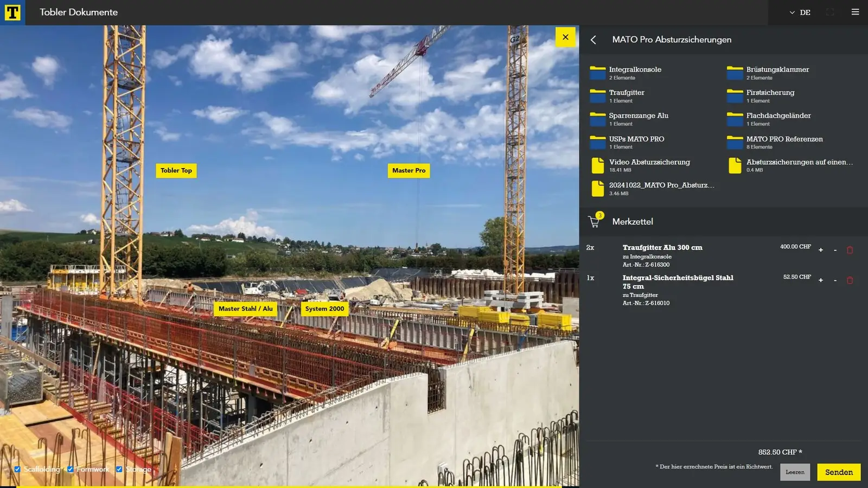868x488 pixels.
Task: Open the Sparrenzange Alu folder icon
Action: [x=597, y=119]
